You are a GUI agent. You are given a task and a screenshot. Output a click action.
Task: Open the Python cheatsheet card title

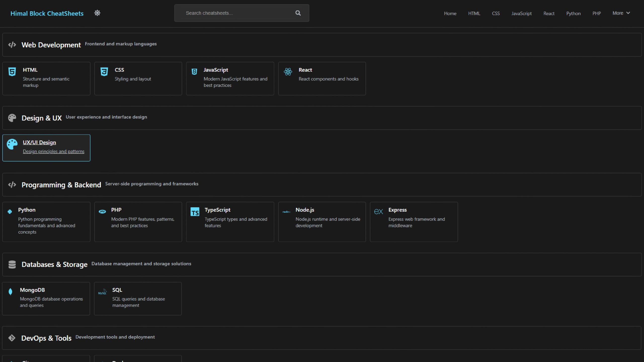tap(27, 210)
